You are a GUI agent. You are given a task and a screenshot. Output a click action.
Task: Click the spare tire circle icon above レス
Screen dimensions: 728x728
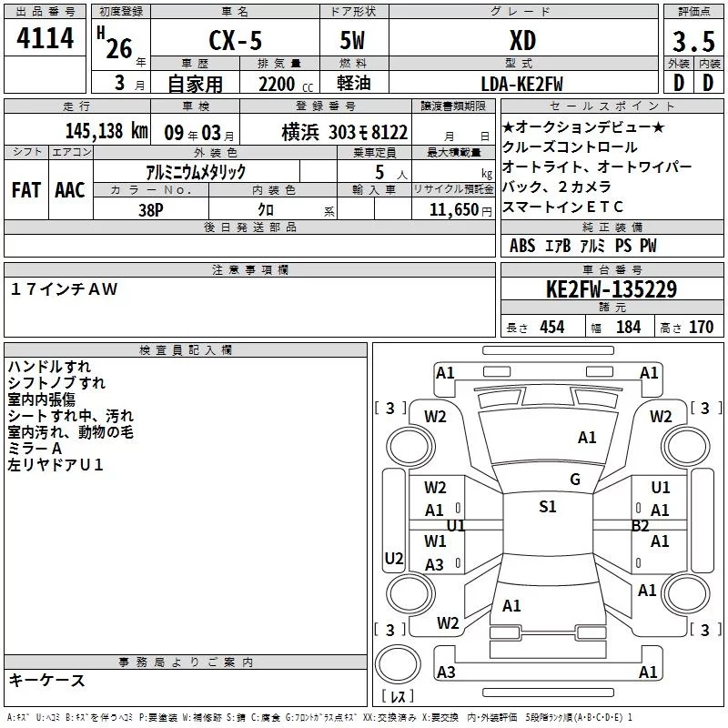click(398, 663)
